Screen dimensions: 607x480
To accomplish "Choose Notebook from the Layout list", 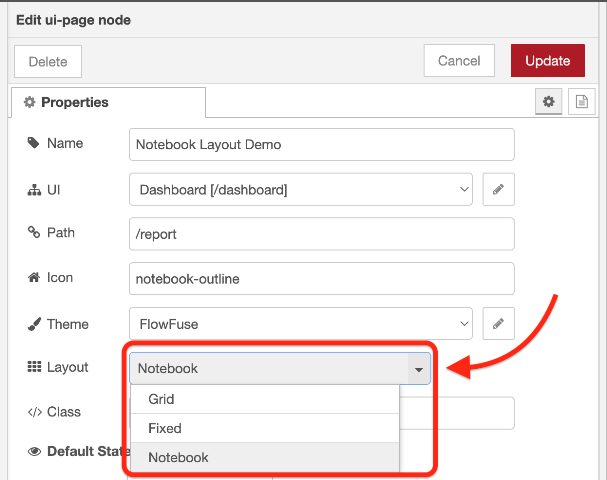I will pos(265,458).
